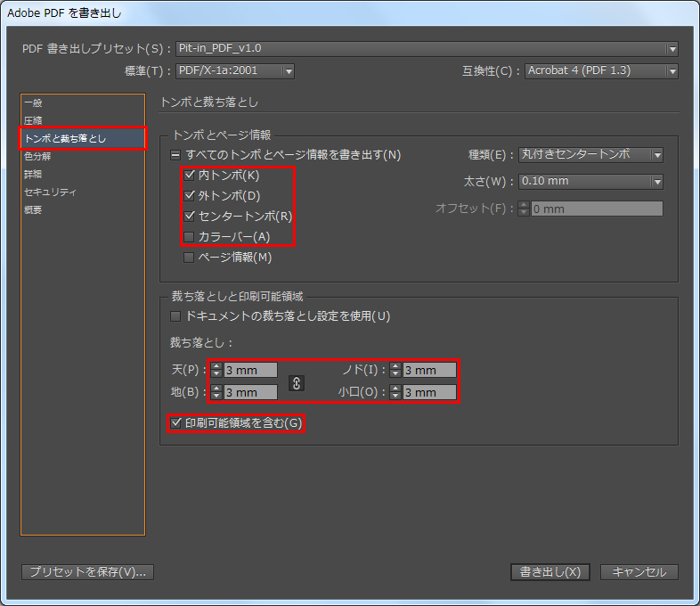The height and width of the screenshot is (606, 700).
Task: Enable the カラーバー checkbox
Action: coord(189,236)
